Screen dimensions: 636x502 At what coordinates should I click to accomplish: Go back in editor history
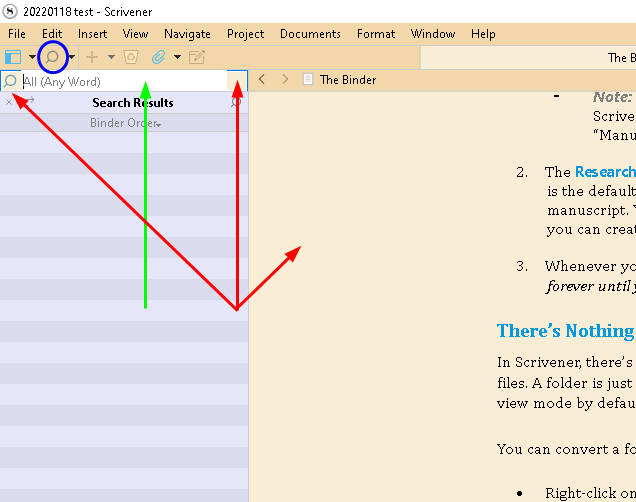pyautogui.click(x=262, y=79)
